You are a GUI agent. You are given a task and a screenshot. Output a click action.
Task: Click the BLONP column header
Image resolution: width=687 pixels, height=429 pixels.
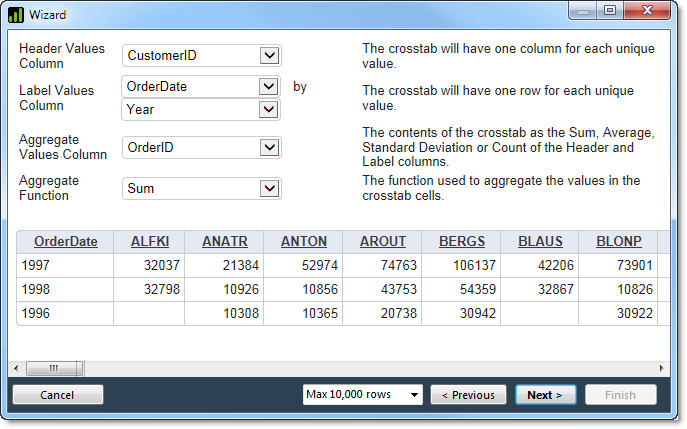pos(619,241)
